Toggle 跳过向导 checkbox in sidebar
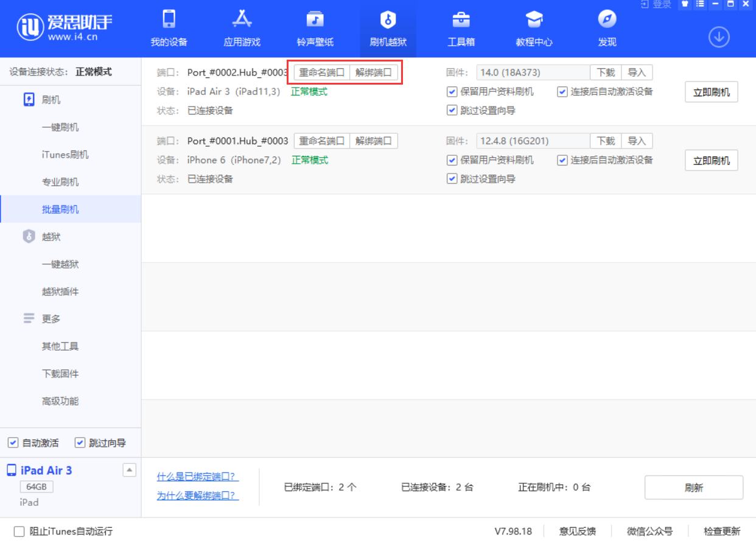The image size is (756, 543). click(x=80, y=443)
